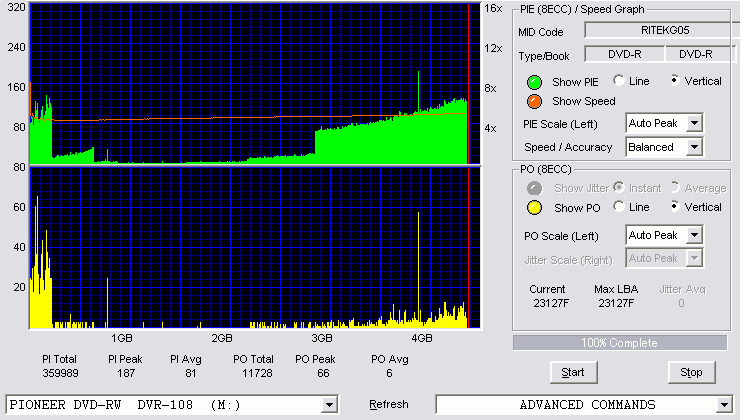The height and width of the screenshot is (420, 742).
Task: Select Vertical mode for PO graph
Action: [675, 206]
